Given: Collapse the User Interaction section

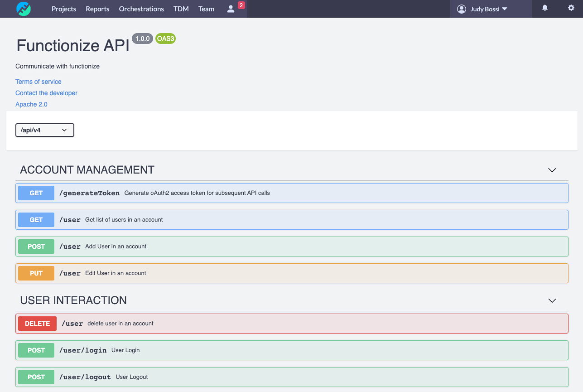Looking at the screenshot, I should [x=552, y=301].
